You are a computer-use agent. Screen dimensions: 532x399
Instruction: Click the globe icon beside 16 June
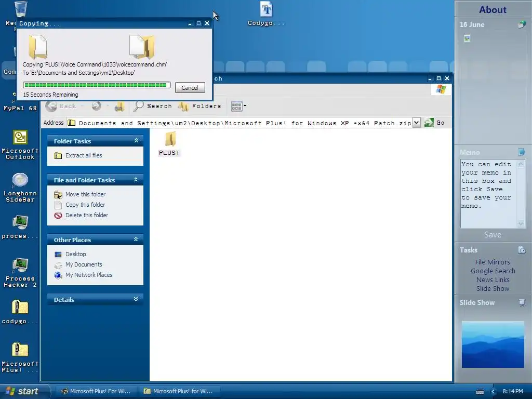(x=522, y=24)
